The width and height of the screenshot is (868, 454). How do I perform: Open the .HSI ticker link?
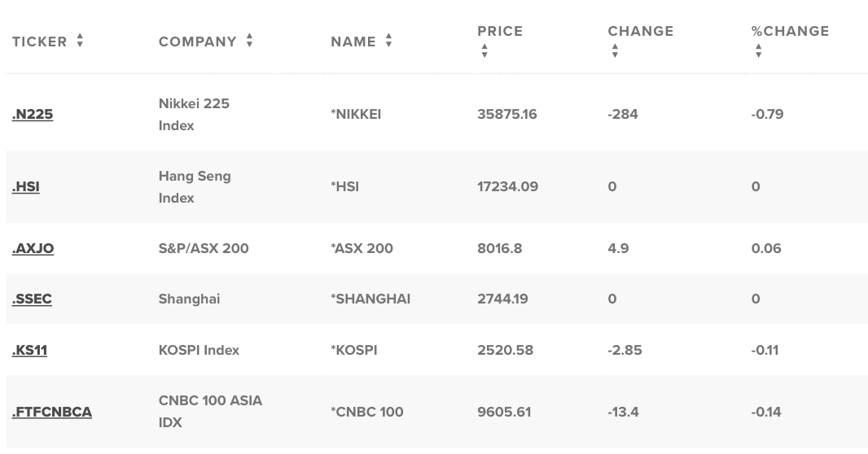click(26, 187)
